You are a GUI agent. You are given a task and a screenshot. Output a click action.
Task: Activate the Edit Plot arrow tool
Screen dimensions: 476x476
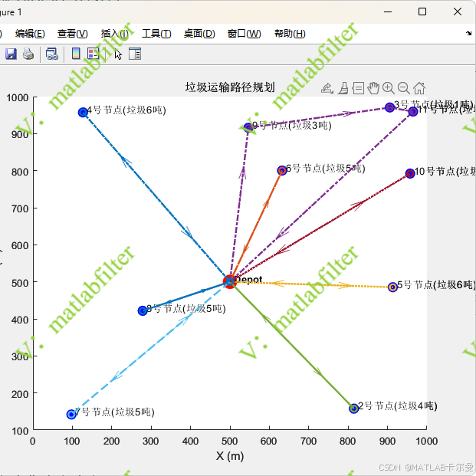tap(118, 54)
